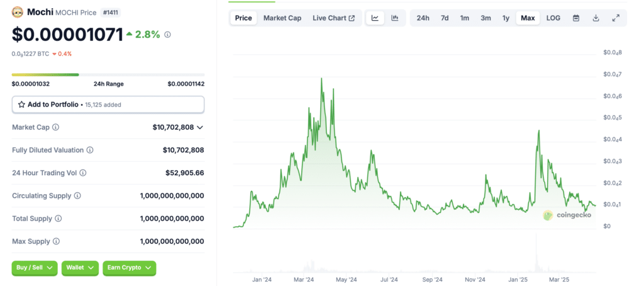Click the $0.00001142 range high value

[186, 84]
